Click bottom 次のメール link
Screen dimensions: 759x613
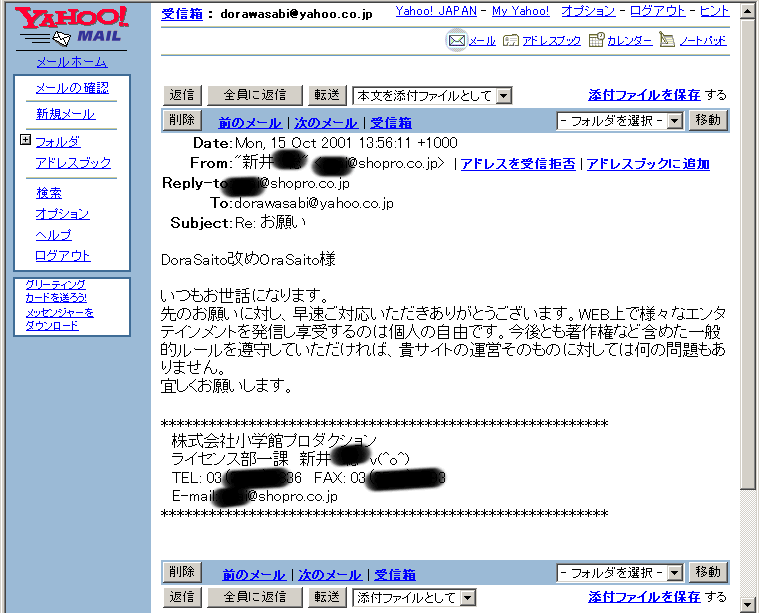[x=330, y=575]
